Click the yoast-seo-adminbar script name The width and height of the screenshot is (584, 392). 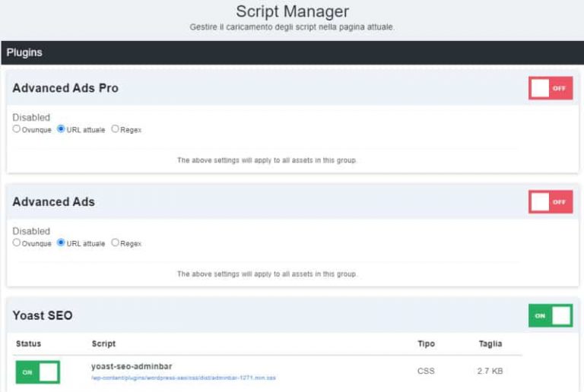tap(132, 367)
